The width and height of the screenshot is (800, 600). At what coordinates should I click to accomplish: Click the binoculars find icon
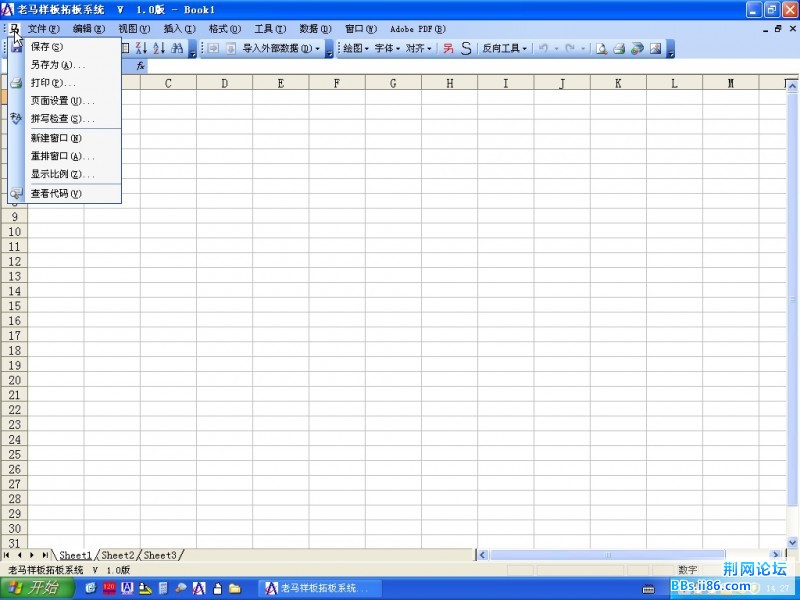(177, 48)
